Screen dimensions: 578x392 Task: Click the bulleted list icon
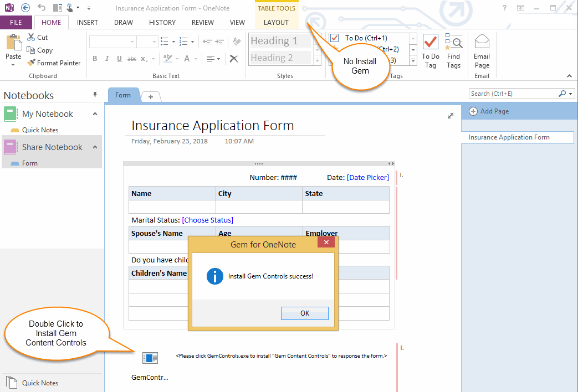165,42
